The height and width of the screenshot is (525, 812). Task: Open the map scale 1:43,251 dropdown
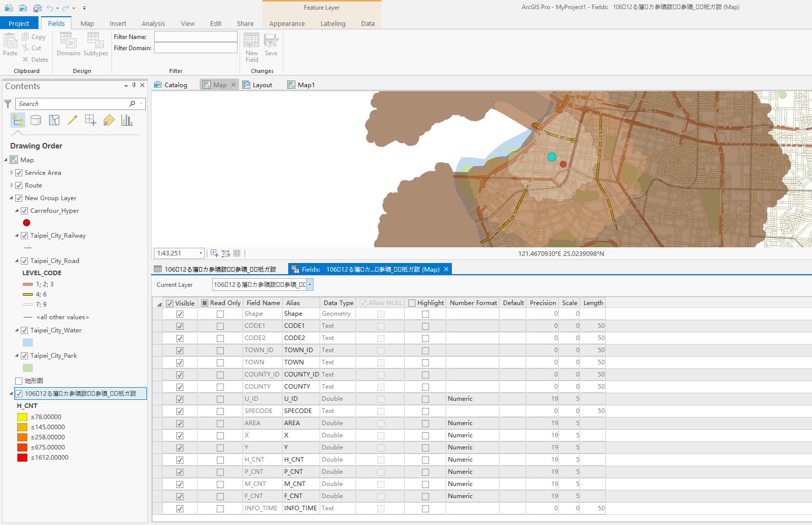(x=200, y=253)
